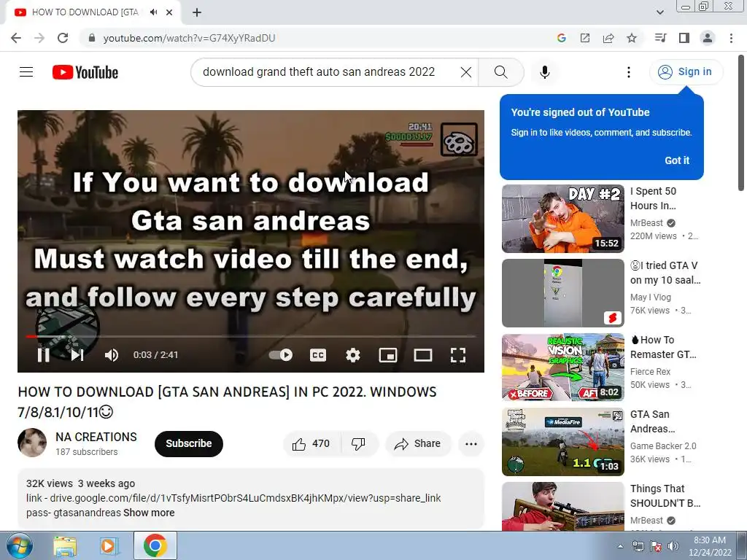Start voice search with microphone icon
This screenshot has height=560, width=747.
545,72
